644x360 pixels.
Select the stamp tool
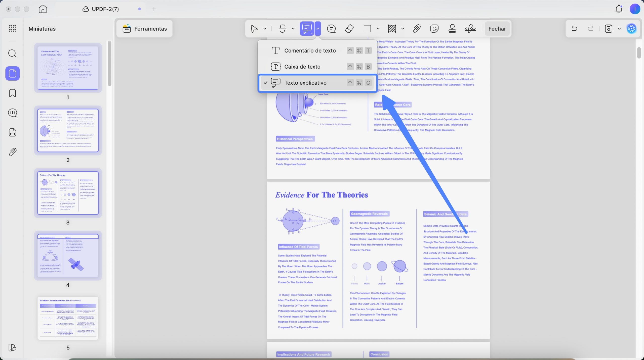(x=452, y=29)
